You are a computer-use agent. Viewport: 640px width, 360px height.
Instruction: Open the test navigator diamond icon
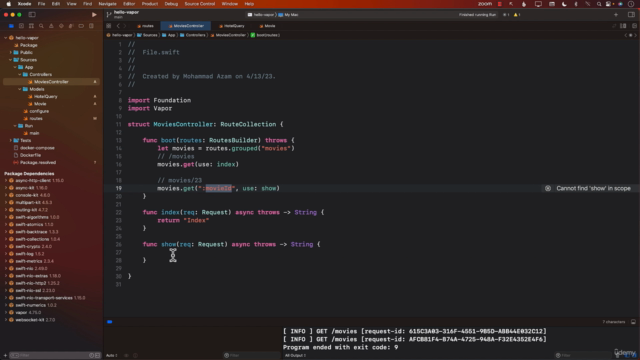61,26
